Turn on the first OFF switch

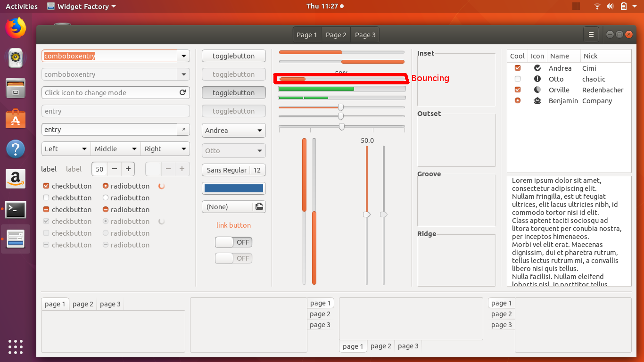[233, 242]
